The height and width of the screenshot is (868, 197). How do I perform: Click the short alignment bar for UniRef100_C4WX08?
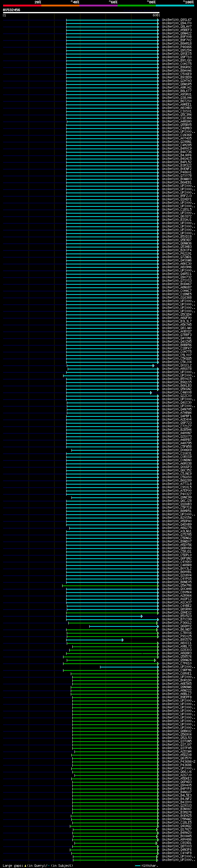click(x=109, y=393)
